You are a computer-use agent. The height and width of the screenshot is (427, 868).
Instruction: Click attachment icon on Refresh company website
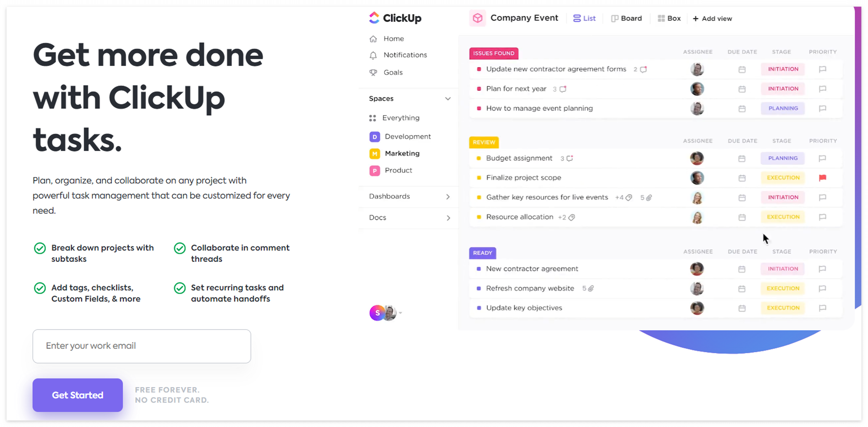coord(591,288)
